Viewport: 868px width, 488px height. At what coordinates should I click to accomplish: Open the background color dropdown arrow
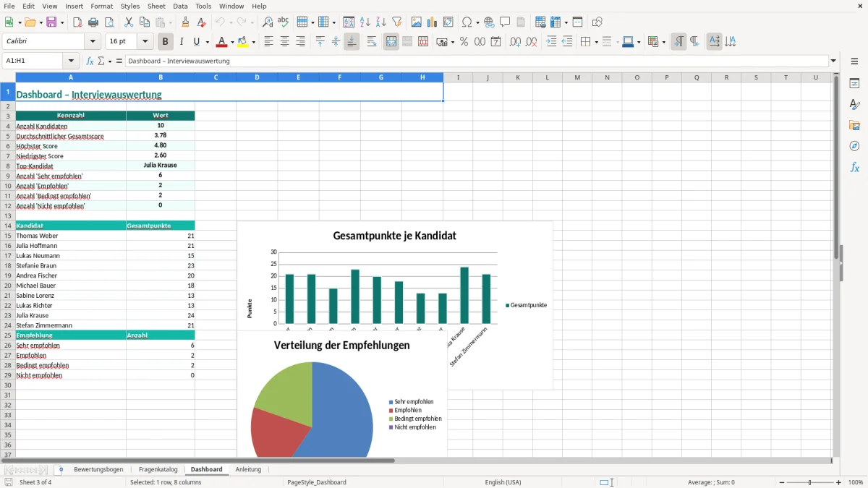coord(253,42)
